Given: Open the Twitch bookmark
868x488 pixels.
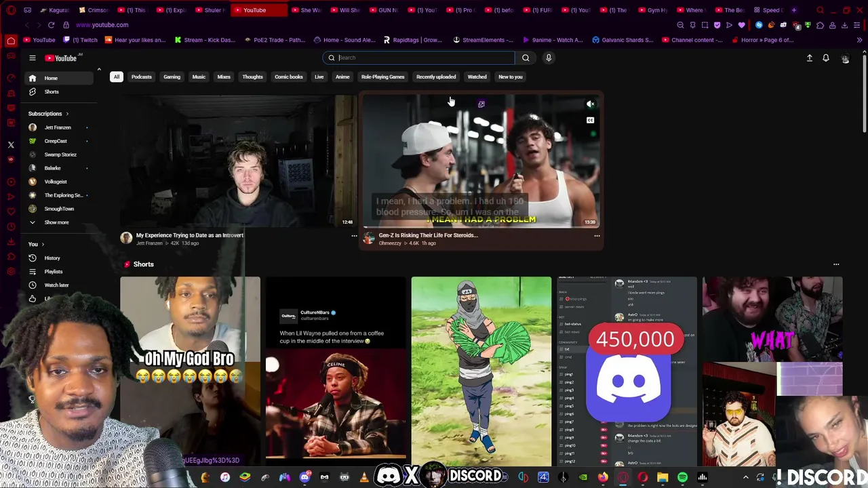Looking at the screenshot, I should tap(80, 40).
